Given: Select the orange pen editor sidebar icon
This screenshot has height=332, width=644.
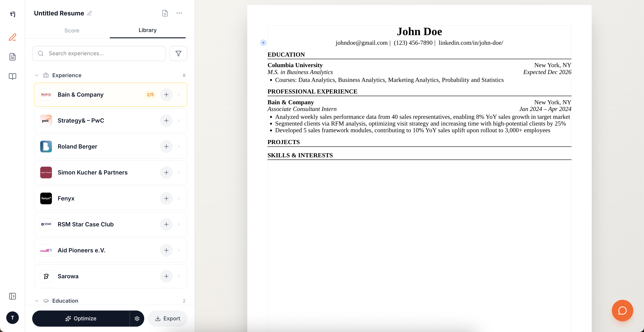Looking at the screenshot, I should tap(13, 37).
